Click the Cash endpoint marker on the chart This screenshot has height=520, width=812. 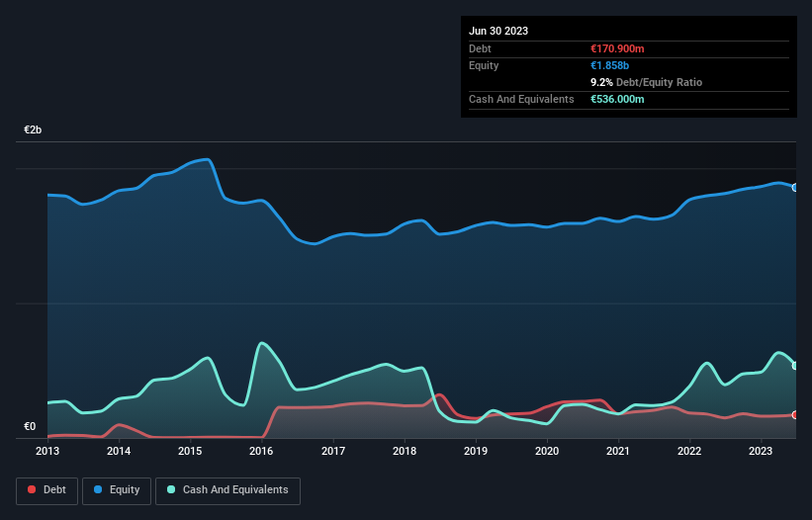795,366
